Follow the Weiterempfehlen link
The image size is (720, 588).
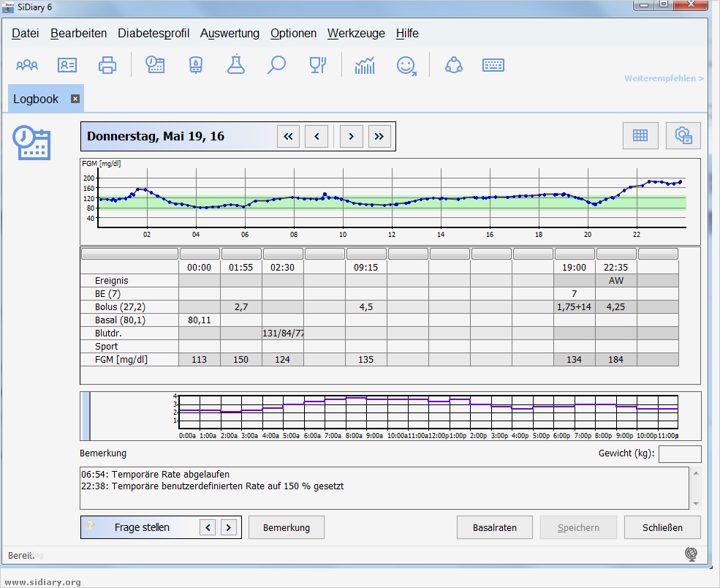(664, 78)
